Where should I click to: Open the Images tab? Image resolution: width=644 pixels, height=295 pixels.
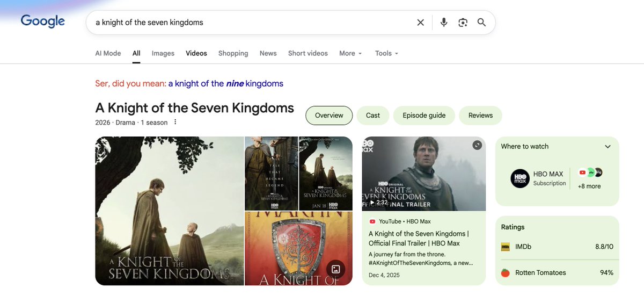[x=163, y=53]
